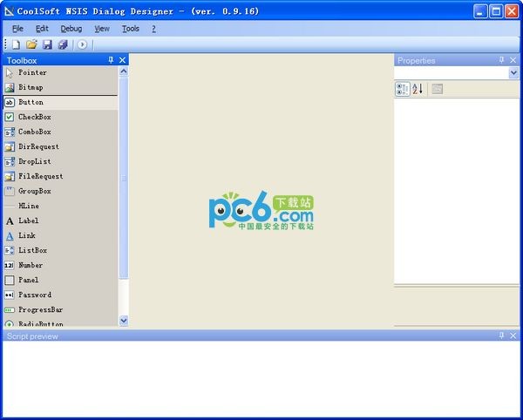Image resolution: width=523 pixels, height=420 pixels.
Task: Close the Toolbox panel
Action: click(x=122, y=60)
